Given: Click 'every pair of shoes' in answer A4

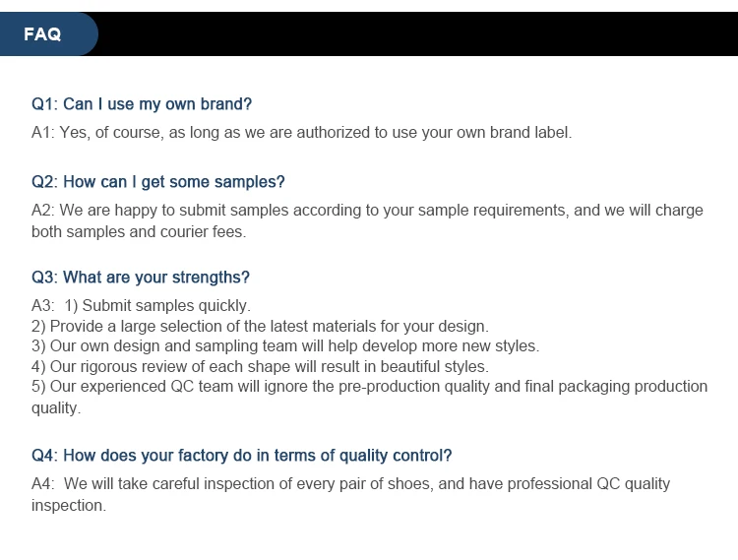Looking at the screenshot, I should [367, 484].
